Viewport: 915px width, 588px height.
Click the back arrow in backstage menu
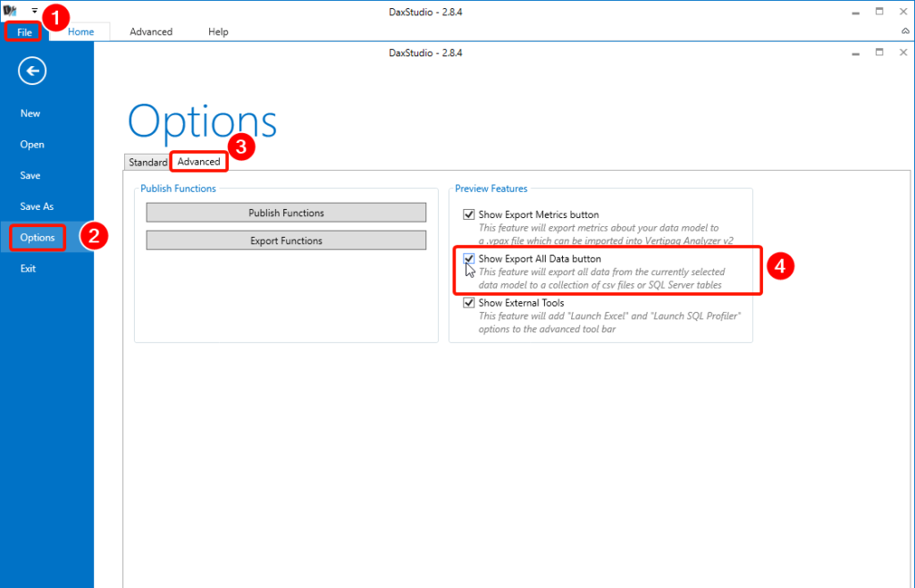(32, 71)
